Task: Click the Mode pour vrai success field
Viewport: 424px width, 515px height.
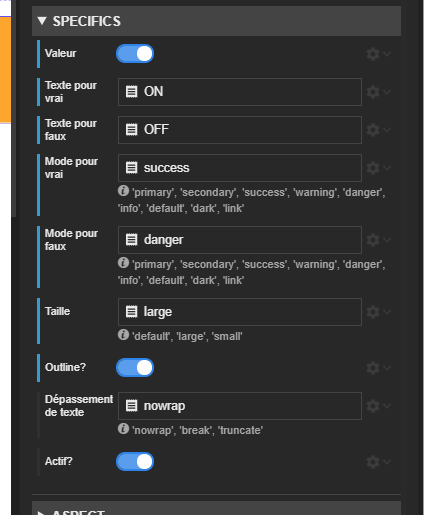Action: click(240, 168)
